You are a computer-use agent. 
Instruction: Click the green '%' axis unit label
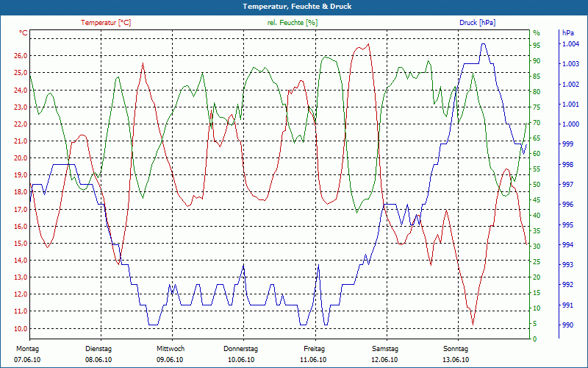tap(537, 33)
